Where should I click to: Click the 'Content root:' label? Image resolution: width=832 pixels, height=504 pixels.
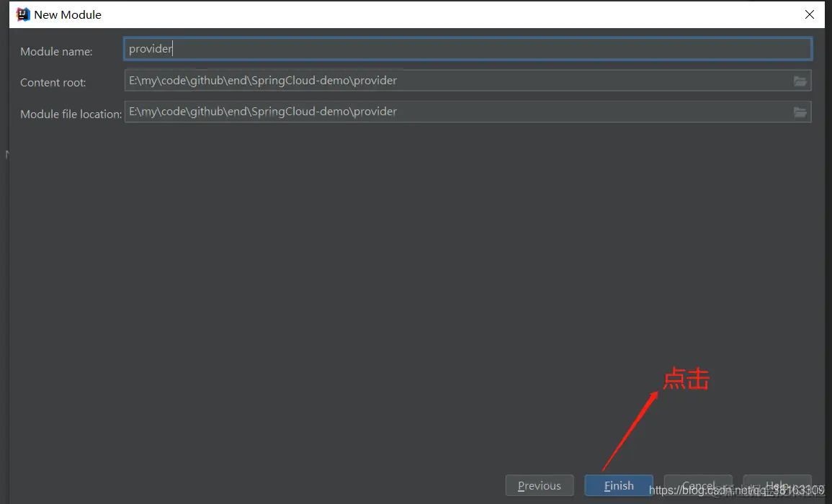pyautogui.click(x=53, y=83)
